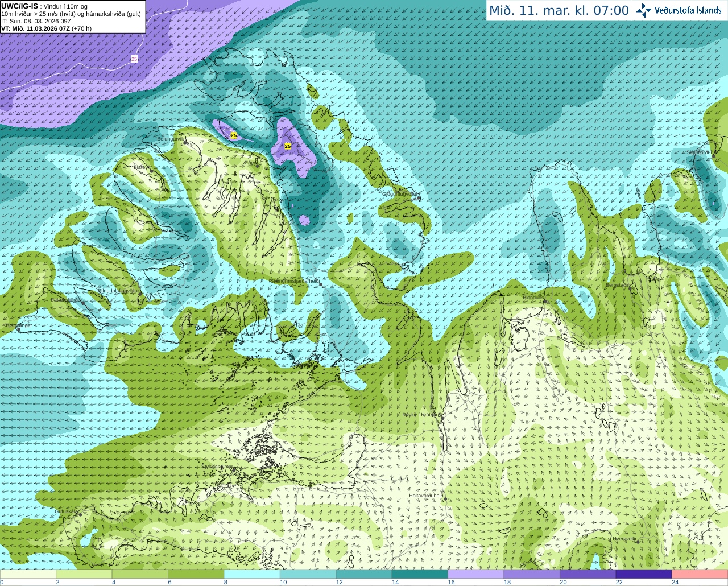Select the 12–14 m/s teal legend swatch
Viewport: 728px width, 586px height.
click(x=364, y=574)
